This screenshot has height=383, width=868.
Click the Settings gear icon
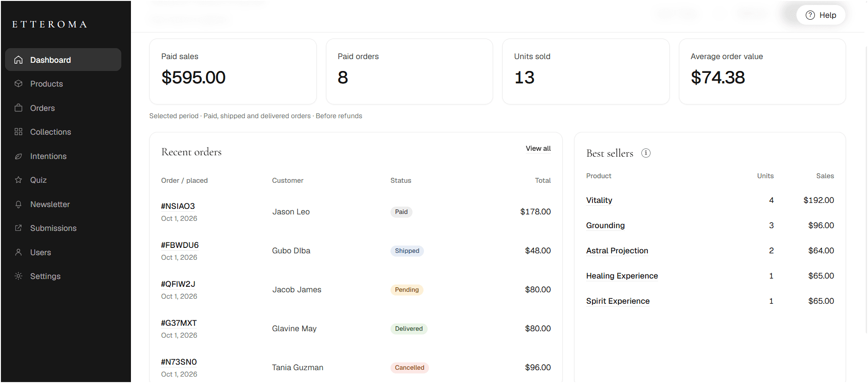pos(18,276)
